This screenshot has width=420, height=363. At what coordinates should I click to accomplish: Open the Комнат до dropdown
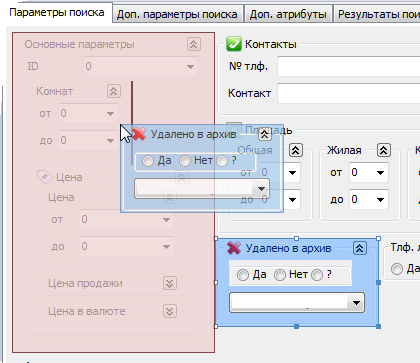pos(110,140)
